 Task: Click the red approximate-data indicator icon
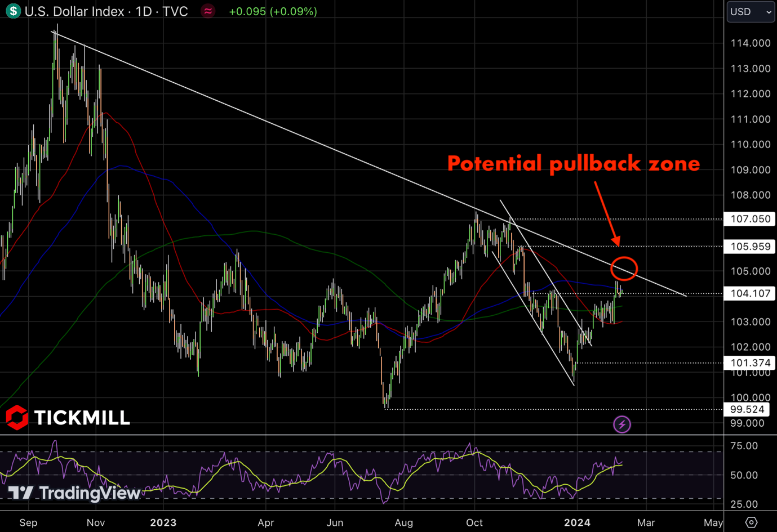pos(208,11)
